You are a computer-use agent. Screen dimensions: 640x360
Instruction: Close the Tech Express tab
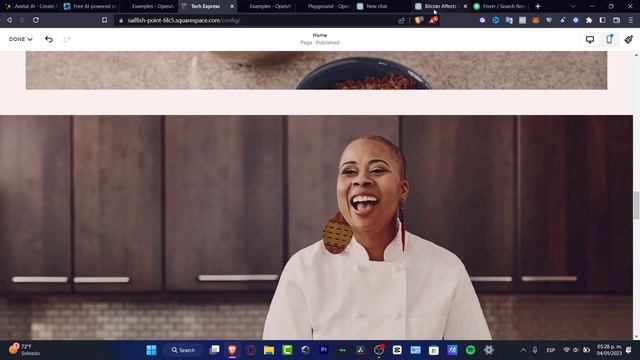[232, 6]
